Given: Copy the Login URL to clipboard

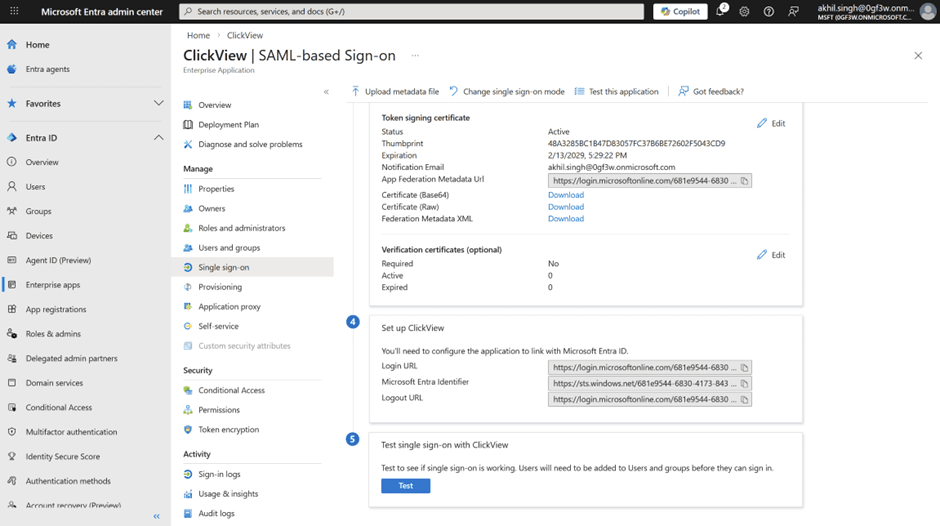Looking at the screenshot, I should point(744,368).
